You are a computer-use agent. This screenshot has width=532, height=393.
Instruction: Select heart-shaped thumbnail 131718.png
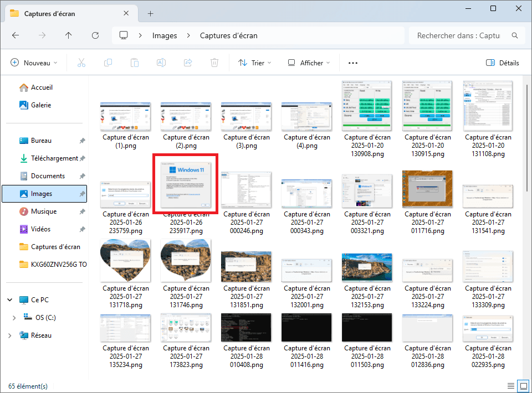[126, 261]
